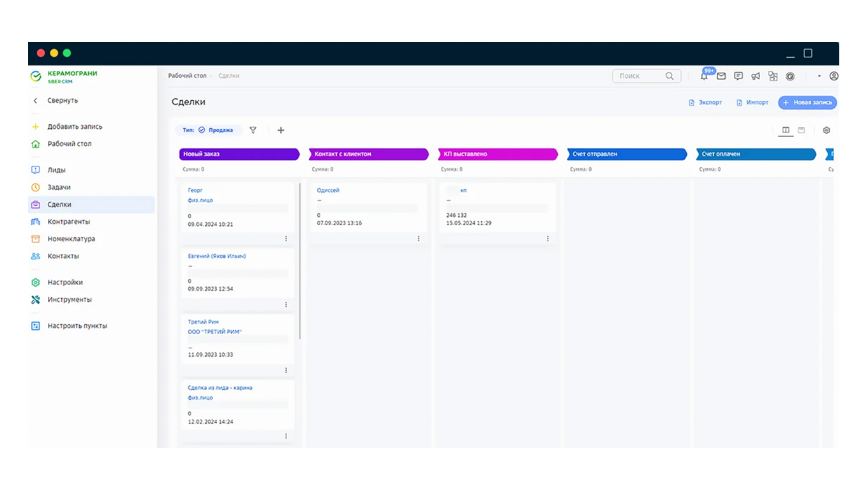Open the mail icon in the top bar
The width and height of the screenshot is (868, 490).
point(721,76)
